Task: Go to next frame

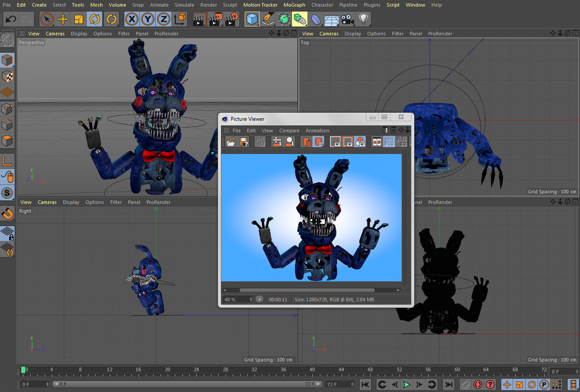Action: tap(419, 385)
